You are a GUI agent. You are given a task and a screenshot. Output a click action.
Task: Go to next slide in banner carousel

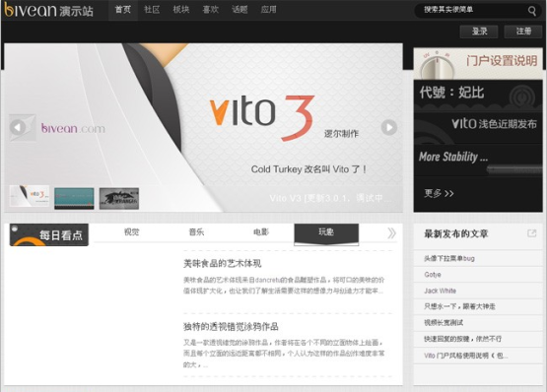point(389,127)
